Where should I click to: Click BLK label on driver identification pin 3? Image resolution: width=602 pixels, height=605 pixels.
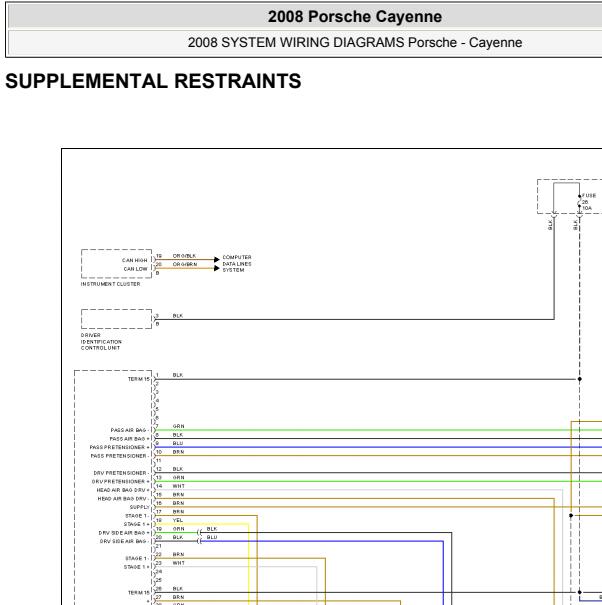pyautogui.click(x=178, y=316)
